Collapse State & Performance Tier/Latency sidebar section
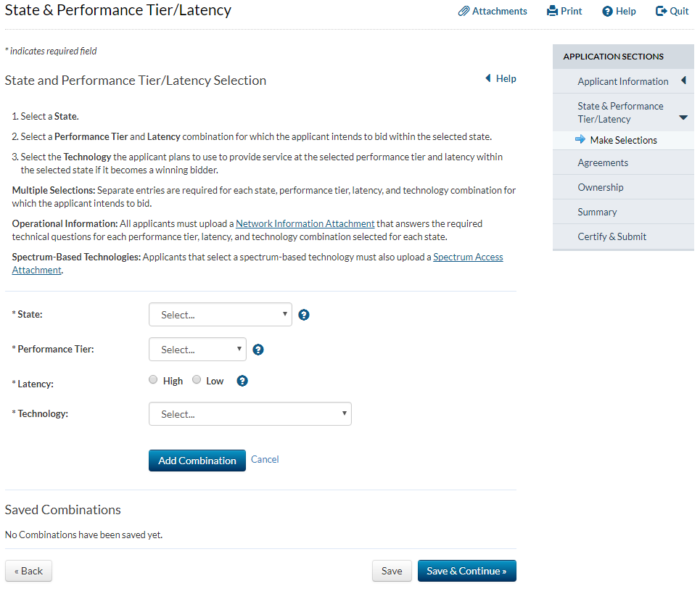 pos(683,117)
